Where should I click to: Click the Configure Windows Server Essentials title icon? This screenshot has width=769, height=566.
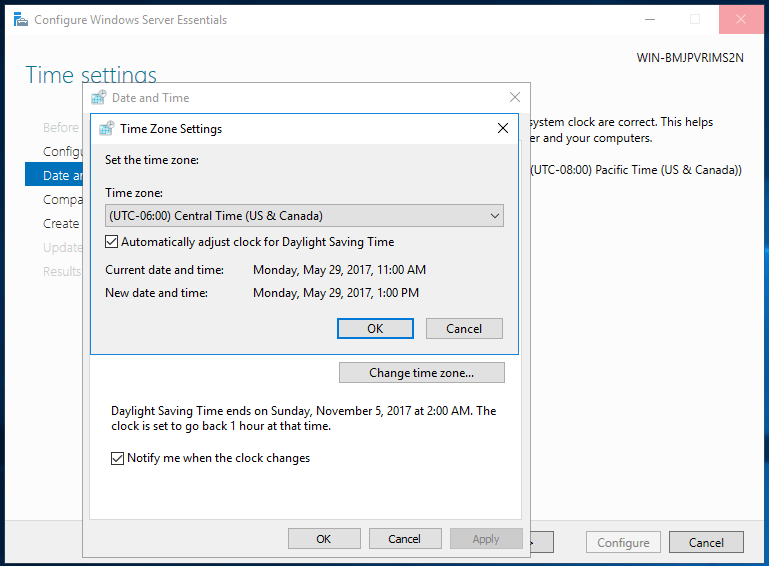pyautogui.click(x=21, y=20)
